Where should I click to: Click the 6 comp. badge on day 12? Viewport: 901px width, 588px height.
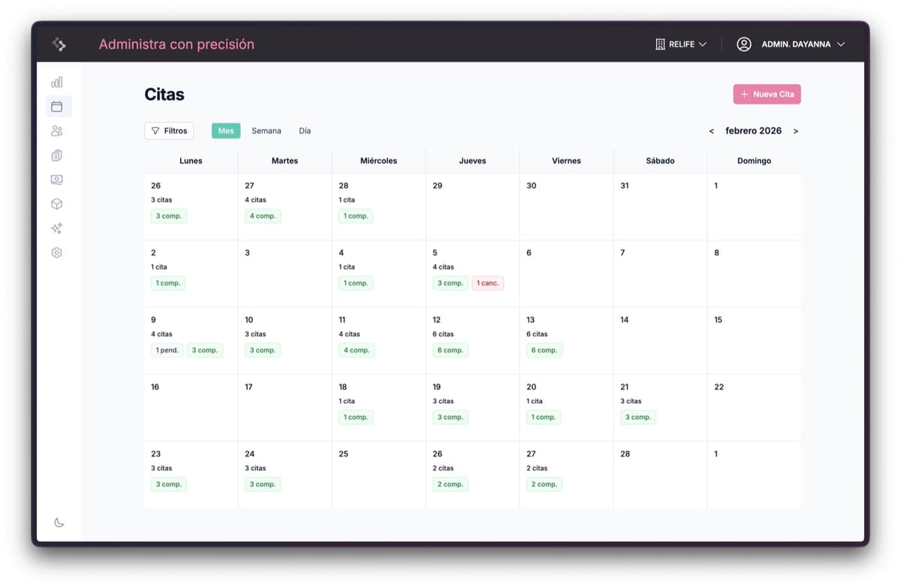click(x=450, y=350)
